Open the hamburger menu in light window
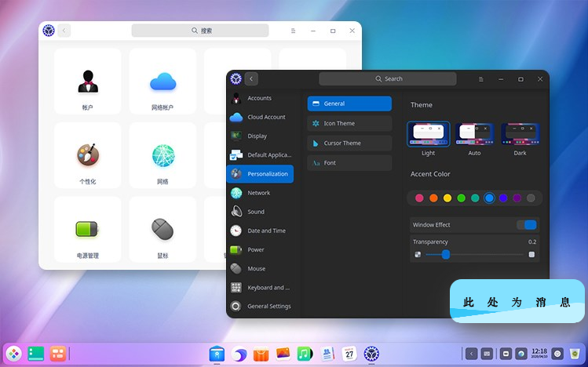This screenshot has height=367, width=588. (293, 31)
